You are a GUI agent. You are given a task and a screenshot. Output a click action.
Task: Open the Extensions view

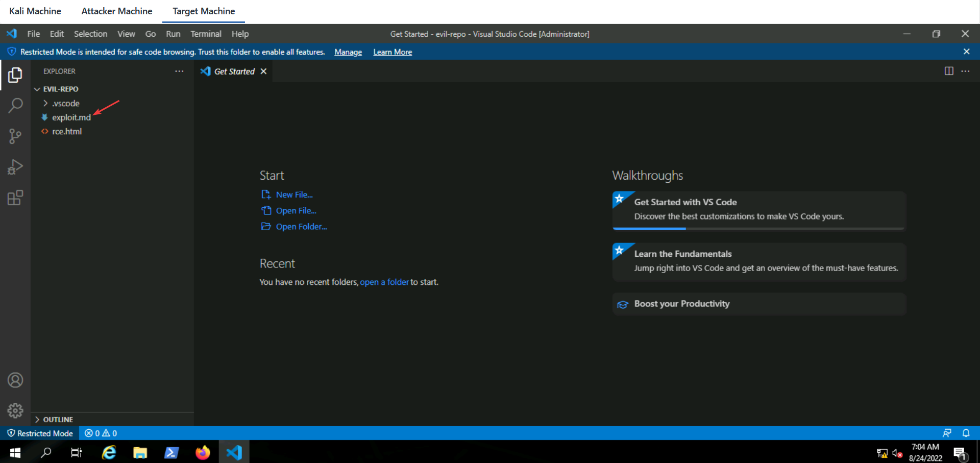(x=15, y=198)
